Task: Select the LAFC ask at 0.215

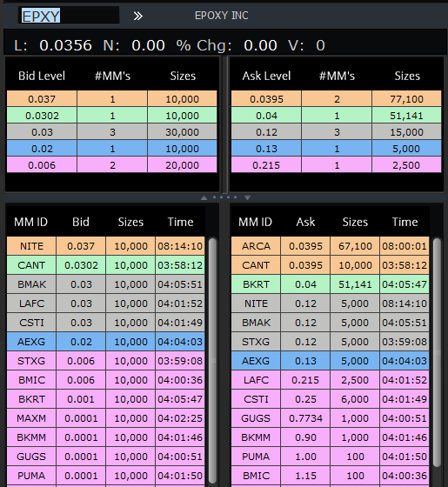Action: 331,380
